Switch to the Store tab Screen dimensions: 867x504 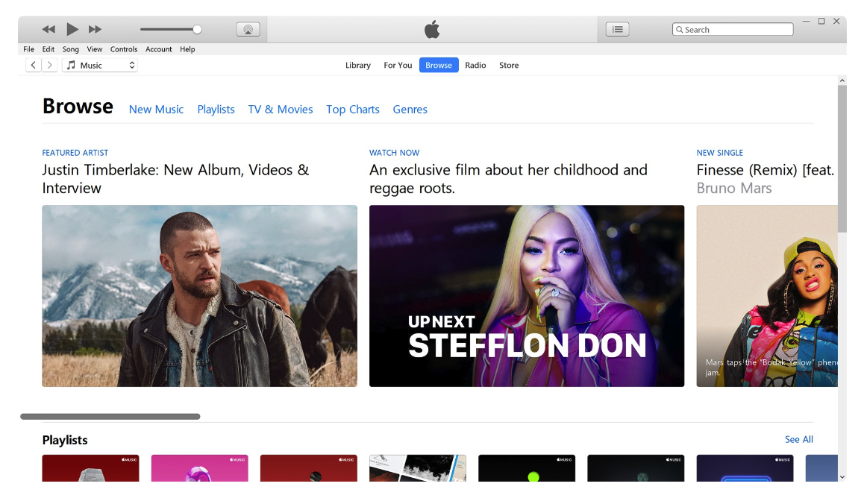[509, 65]
